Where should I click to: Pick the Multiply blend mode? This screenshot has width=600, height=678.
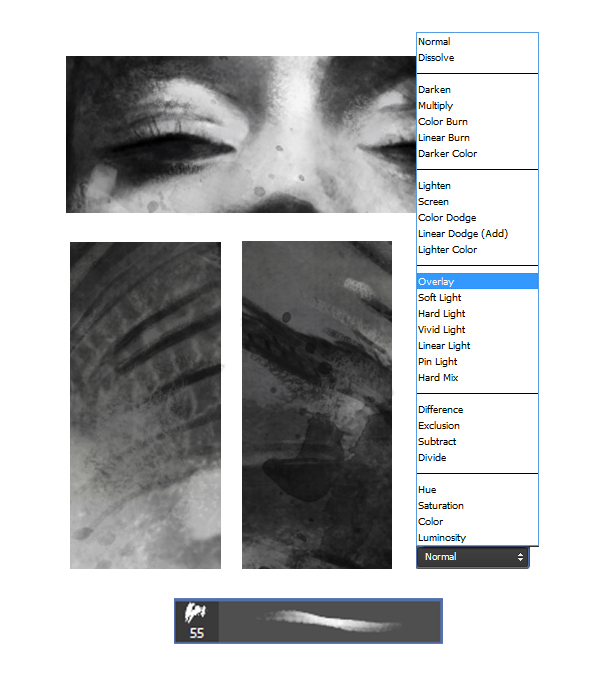click(477, 106)
